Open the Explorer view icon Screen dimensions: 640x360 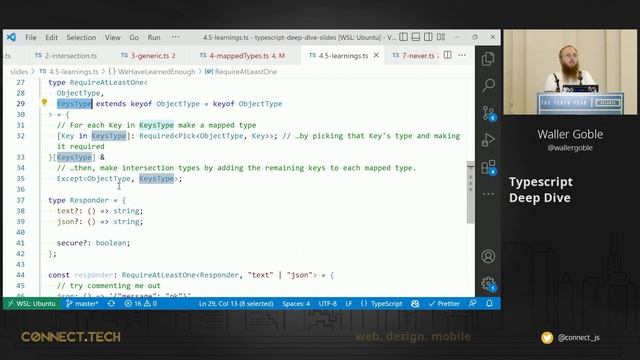tap(488, 59)
